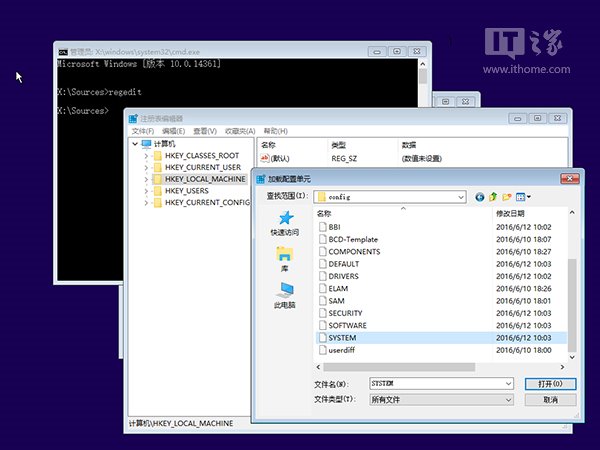Screen dimensions: 600x450
Task: Select the SOFTWARE hive file
Action: pos(346,325)
